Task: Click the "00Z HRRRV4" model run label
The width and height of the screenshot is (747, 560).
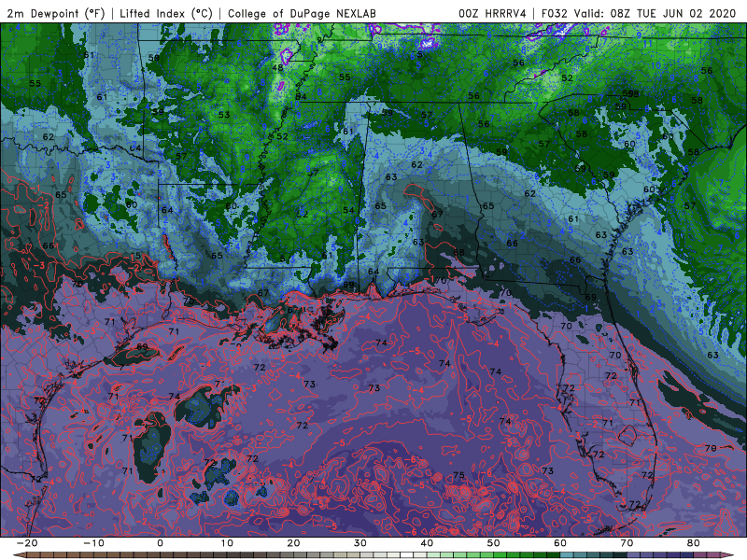Action: coord(492,13)
